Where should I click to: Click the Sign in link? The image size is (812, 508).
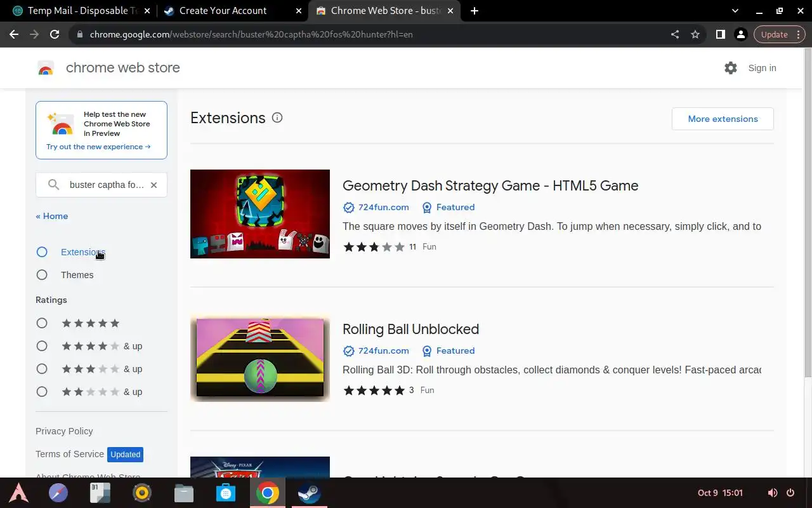(x=762, y=68)
